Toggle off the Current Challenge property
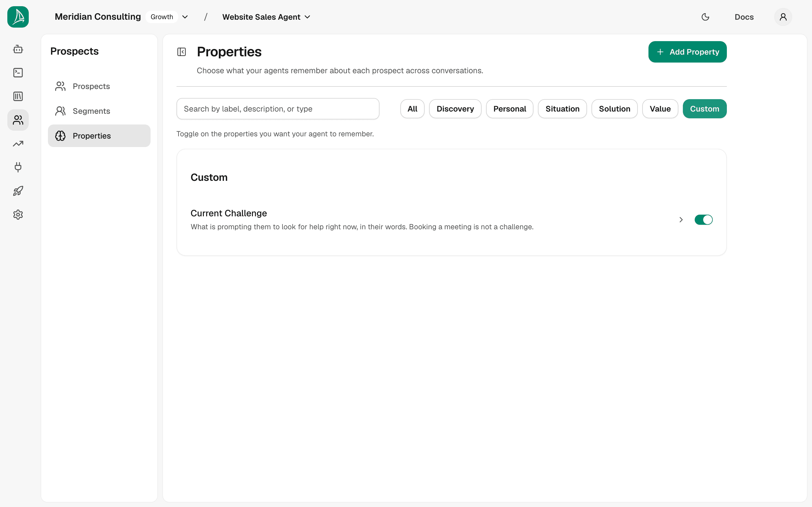The image size is (812, 507). tap(703, 220)
